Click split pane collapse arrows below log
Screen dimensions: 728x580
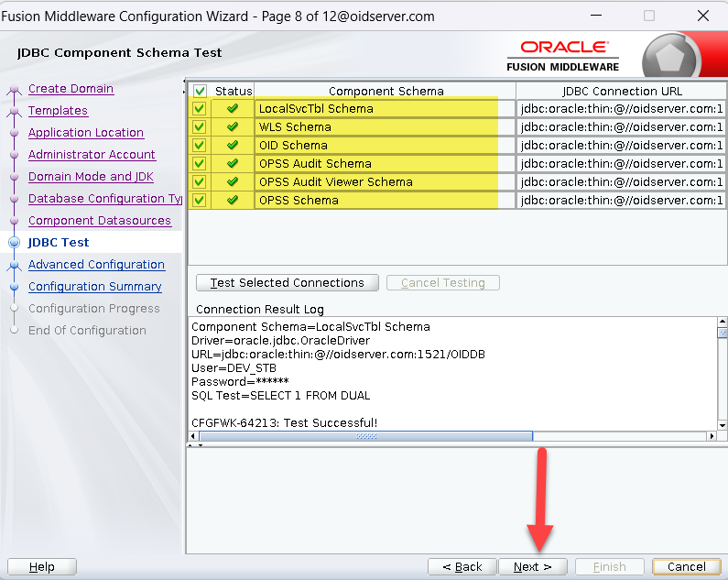195,444
